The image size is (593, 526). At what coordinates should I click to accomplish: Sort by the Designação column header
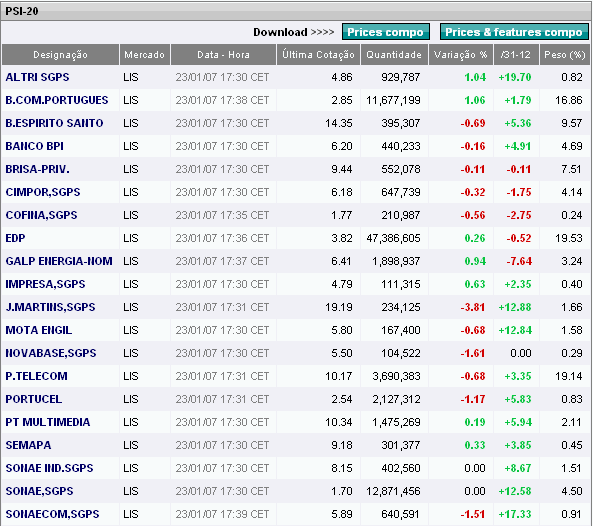point(61,55)
